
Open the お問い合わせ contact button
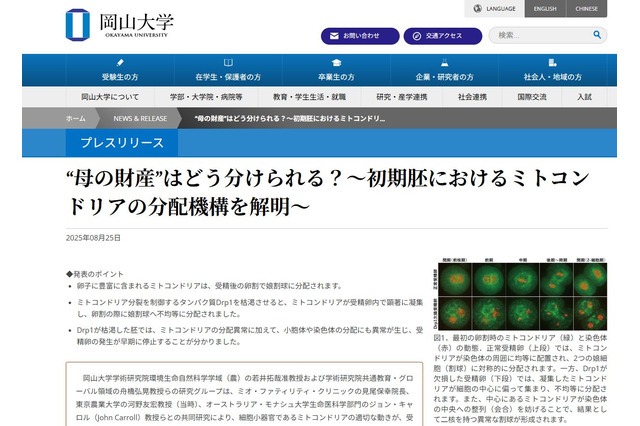pos(360,36)
